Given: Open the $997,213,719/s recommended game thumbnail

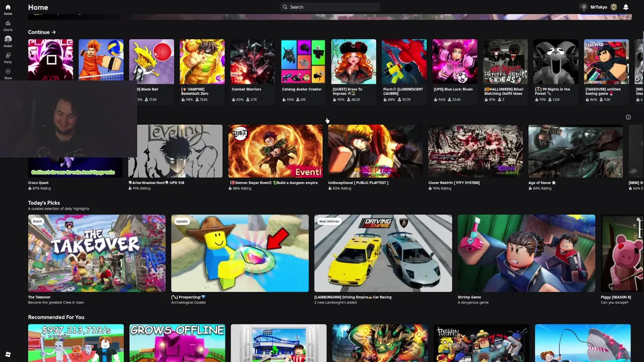Looking at the screenshot, I should point(76,343).
